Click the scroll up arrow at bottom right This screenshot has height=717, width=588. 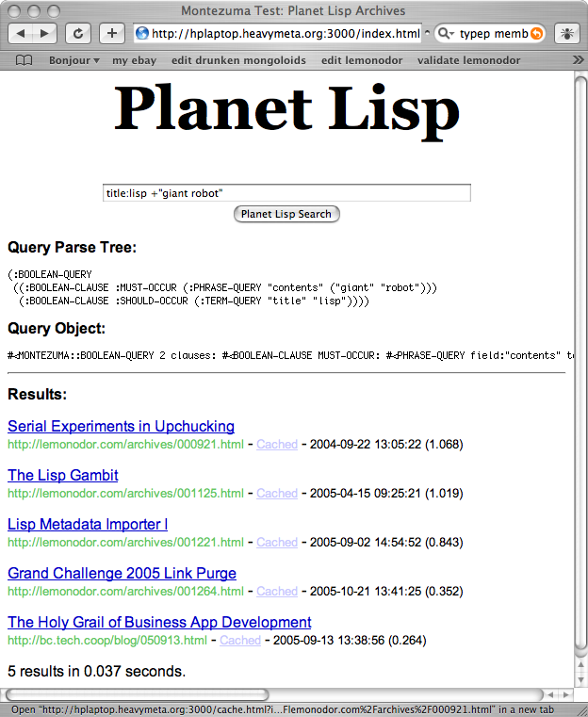[580, 664]
